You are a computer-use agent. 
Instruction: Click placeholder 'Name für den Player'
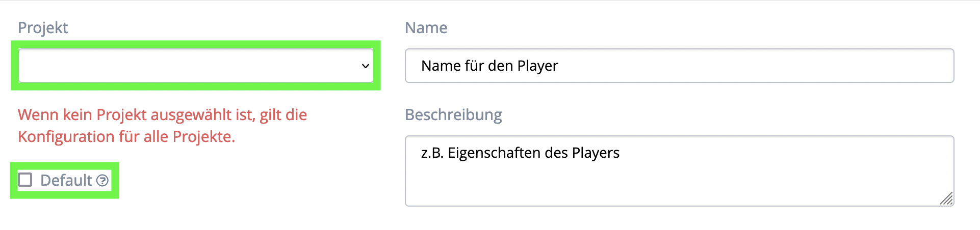tap(489, 66)
